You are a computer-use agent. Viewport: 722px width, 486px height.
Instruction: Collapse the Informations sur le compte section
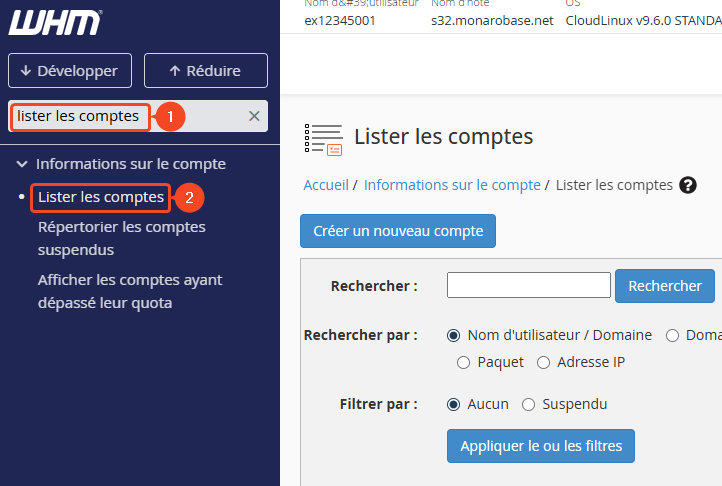[x=22, y=164]
